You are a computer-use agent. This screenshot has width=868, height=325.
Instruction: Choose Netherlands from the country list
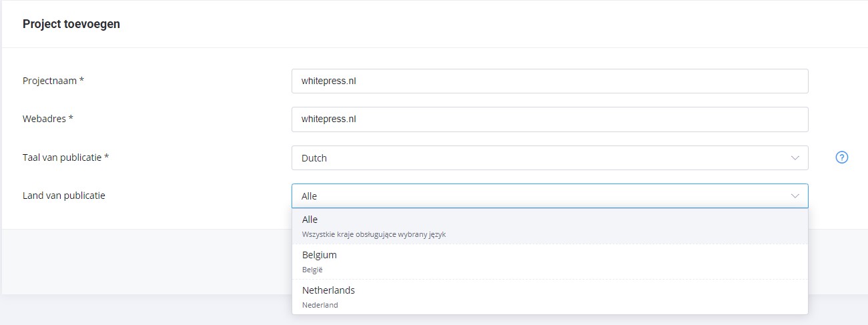pyautogui.click(x=550, y=297)
